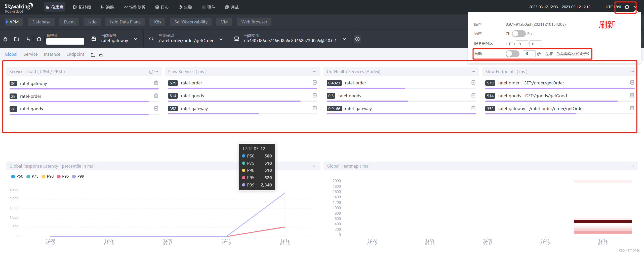This screenshot has height=254, width=644.
Task: Copy ratel-gateway name in Services Load
Action: [156, 83]
